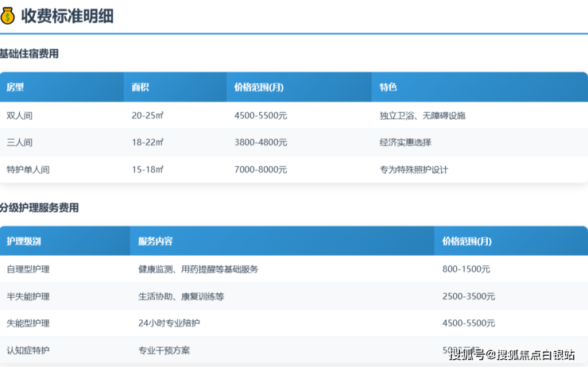Select the 护理级别 column header
Screen dimensions: 588x367
tap(24, 241)
